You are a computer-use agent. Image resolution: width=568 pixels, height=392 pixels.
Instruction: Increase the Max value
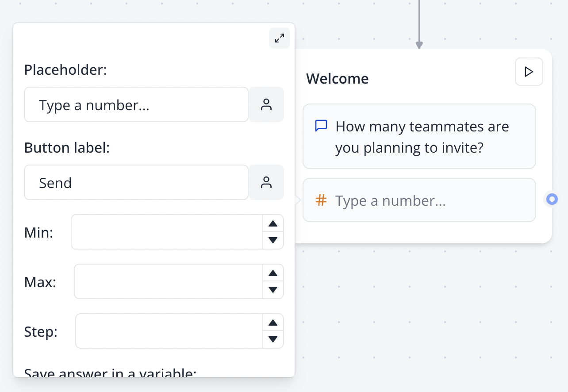coord(273,273)
